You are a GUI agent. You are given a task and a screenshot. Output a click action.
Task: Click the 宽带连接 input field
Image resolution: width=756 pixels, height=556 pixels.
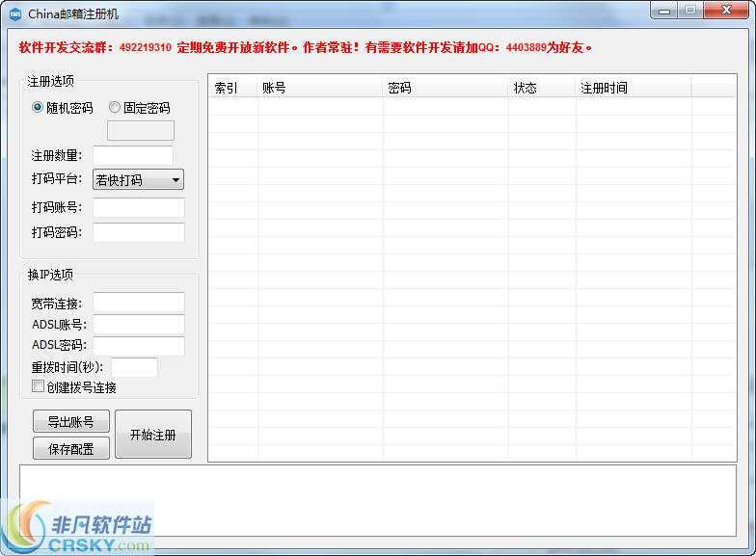click(139, 303)
